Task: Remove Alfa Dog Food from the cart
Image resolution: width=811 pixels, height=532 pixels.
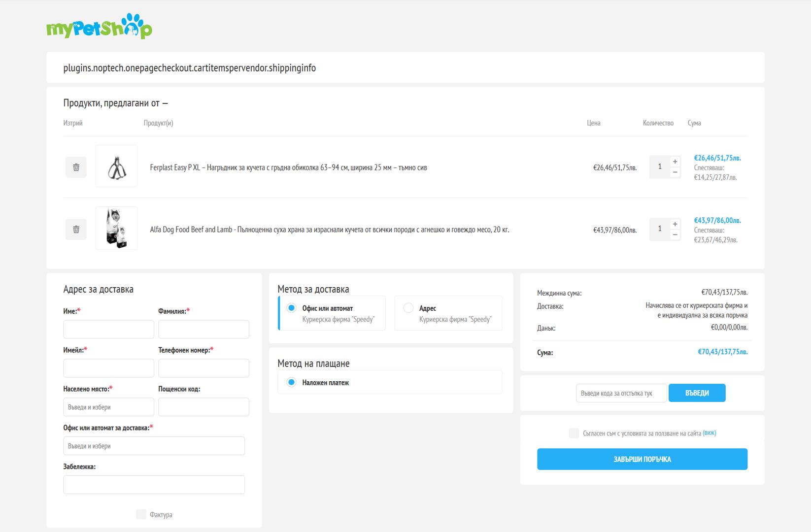Action: click(76, 230)
